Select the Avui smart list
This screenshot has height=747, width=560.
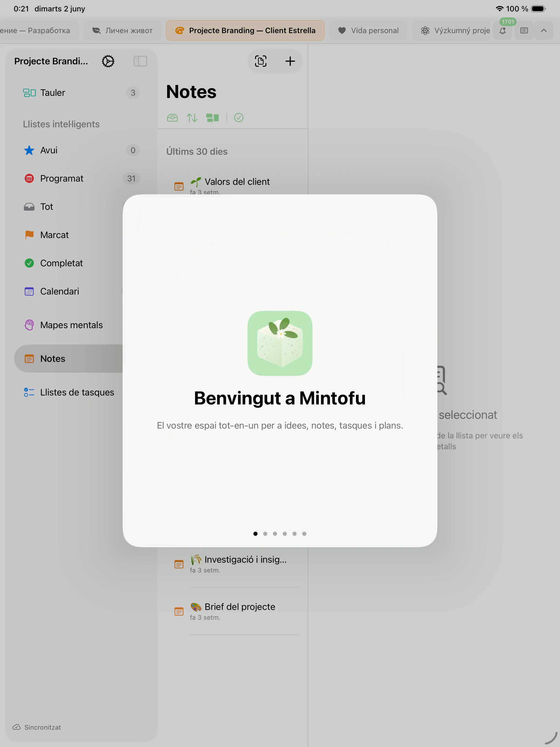tap(81, 150)
